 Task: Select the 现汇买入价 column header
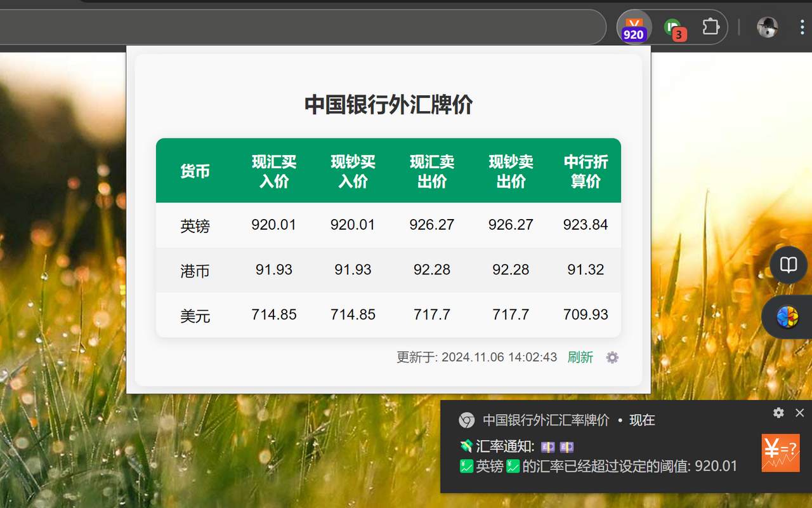tap(274, 170)
